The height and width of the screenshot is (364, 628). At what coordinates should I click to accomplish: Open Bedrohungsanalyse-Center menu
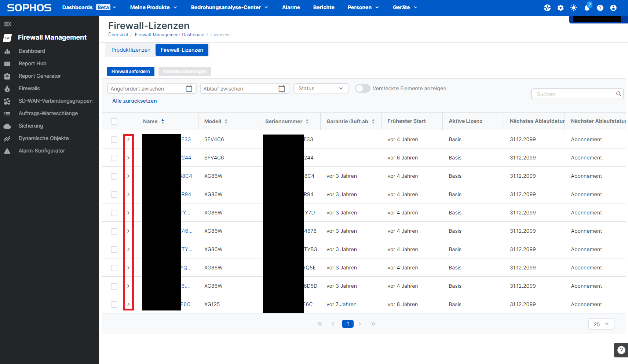click(x=229, y=7)
